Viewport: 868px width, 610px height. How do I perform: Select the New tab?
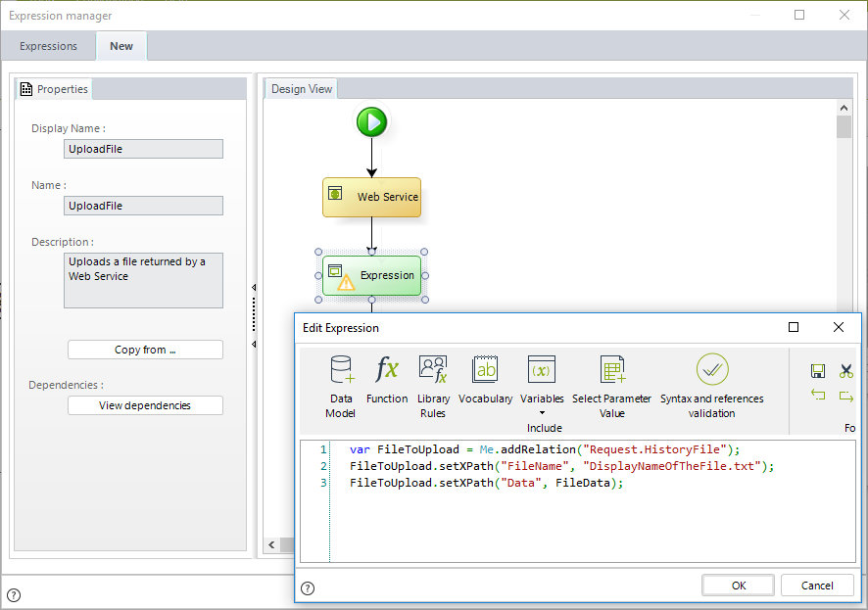pyautogui.click(x=121, y=46)
